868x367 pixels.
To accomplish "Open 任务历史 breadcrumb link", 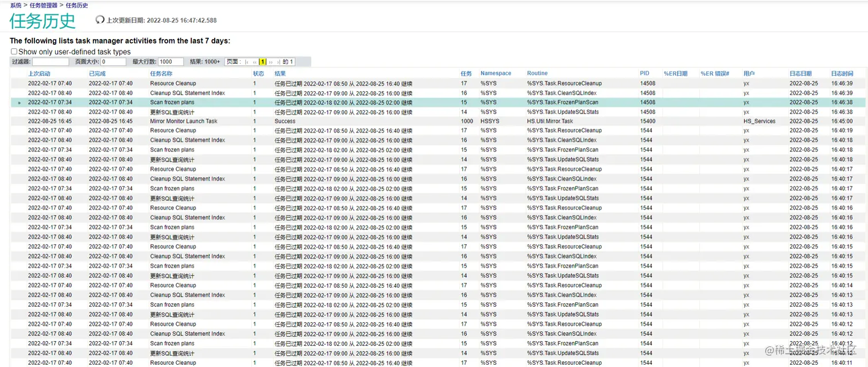I will [x=77, y=5].
